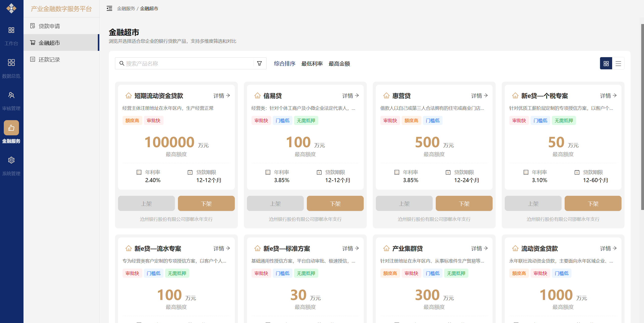Viewport: 644px width, 323px height.
Task: Open the 工作台 sidebar section
Action: pyautogui.click(x=11, y=36)
